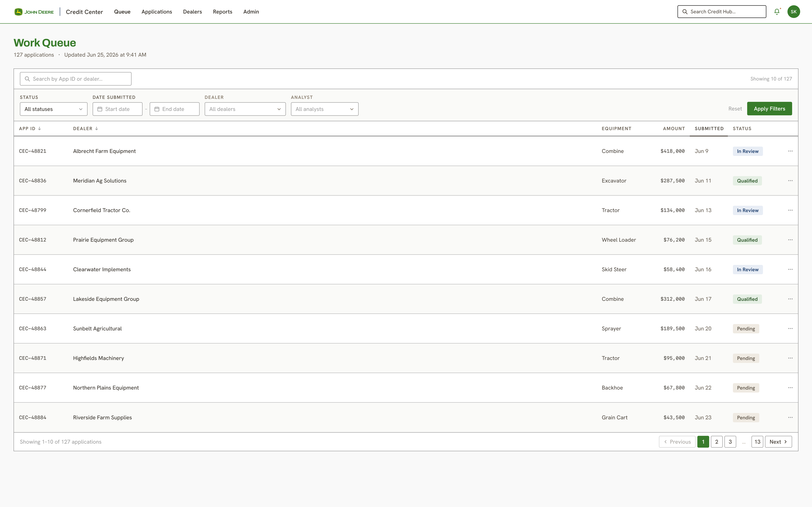This screenshot has height=507, width=812.
Task: Pick a Start date in filter
Action: (117, 109)
